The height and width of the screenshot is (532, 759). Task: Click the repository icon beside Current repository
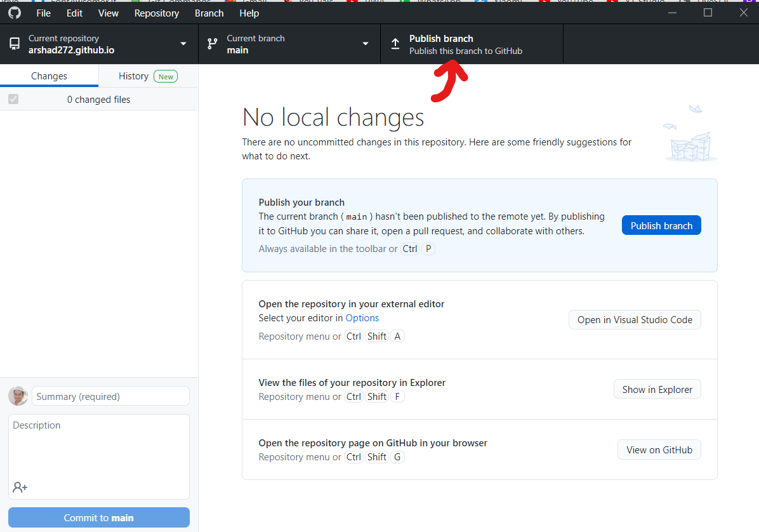click(15, 44)
